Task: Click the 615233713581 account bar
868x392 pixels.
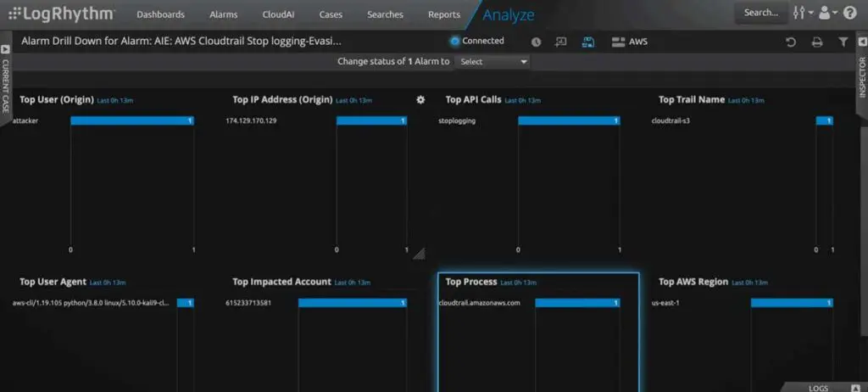Action: click(353, 303)
